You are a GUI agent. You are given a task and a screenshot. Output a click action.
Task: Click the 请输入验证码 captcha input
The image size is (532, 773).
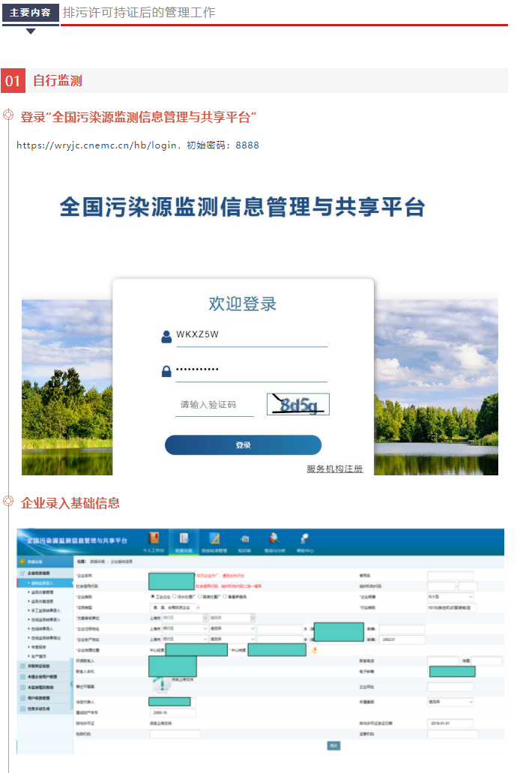click(x=214, y=405)
